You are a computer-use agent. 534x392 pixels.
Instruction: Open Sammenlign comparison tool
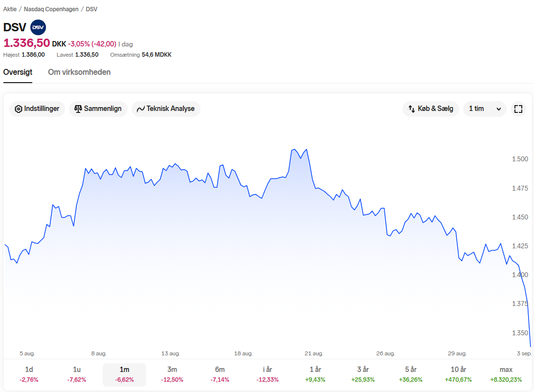(98, 109)
